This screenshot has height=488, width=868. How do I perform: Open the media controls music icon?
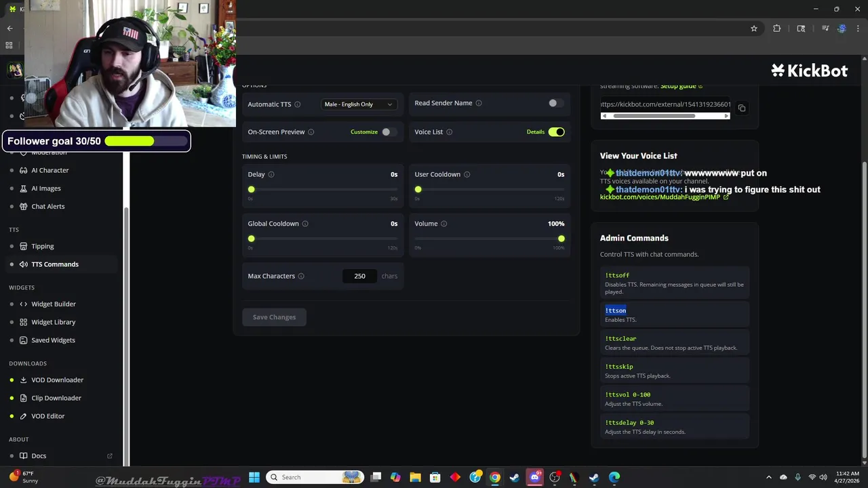click(x=825, y=28)
